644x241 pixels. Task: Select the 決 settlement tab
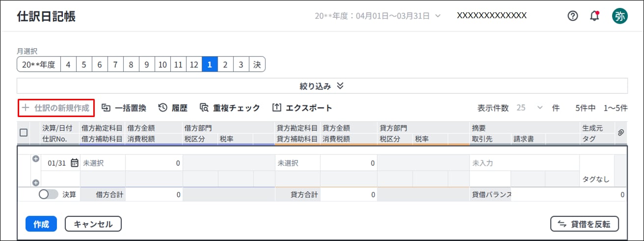coord(257,64)
